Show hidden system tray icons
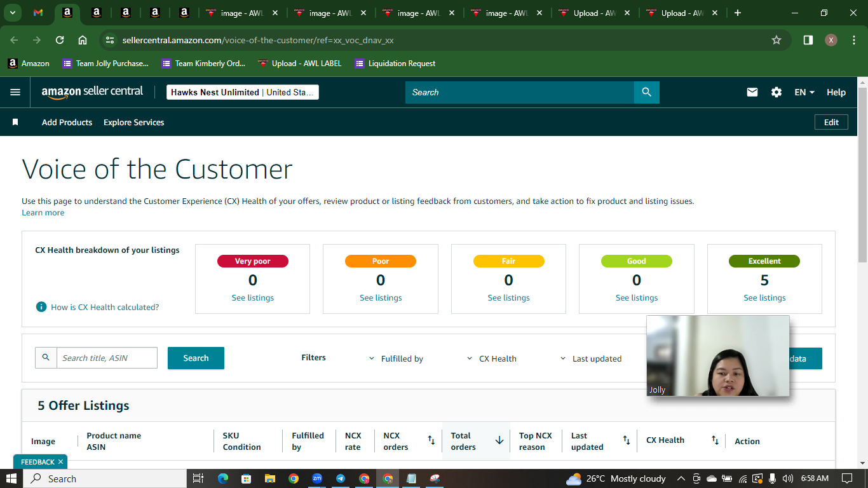 point(681,478)
